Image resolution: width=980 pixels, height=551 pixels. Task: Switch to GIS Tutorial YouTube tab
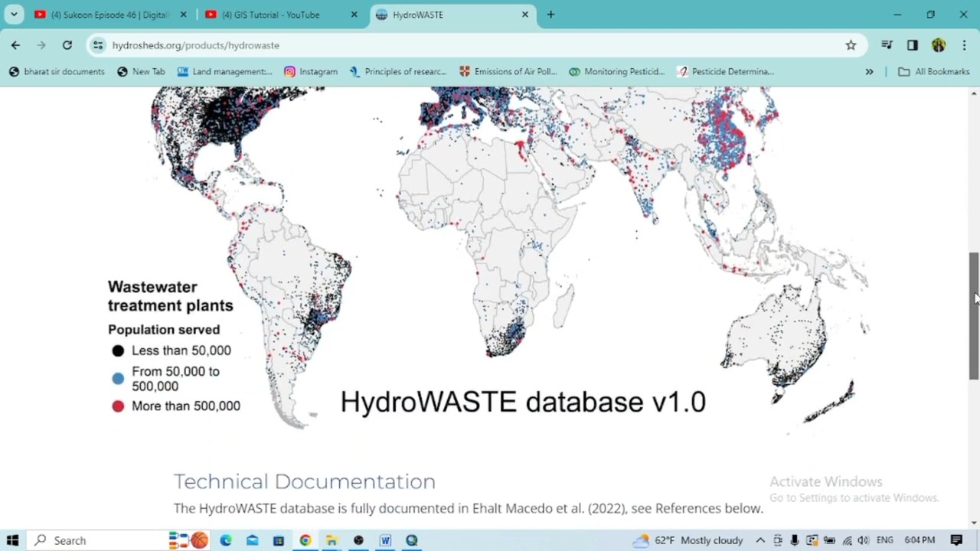pyautogui.click(x=271, y=15)
